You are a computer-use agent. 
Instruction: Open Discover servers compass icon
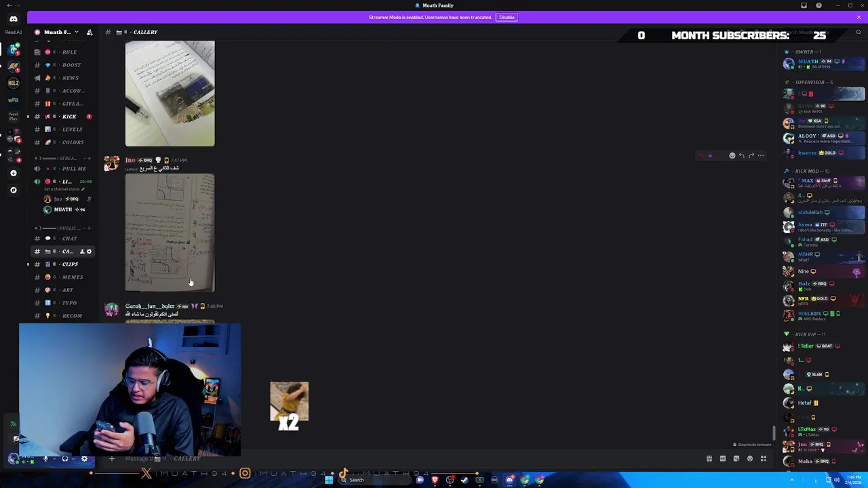(x=13, y=190)
